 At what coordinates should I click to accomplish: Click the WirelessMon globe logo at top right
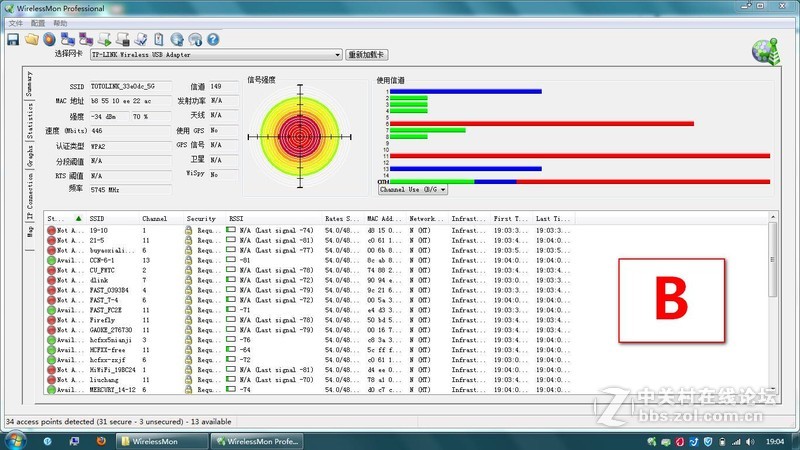coord(766,52)
